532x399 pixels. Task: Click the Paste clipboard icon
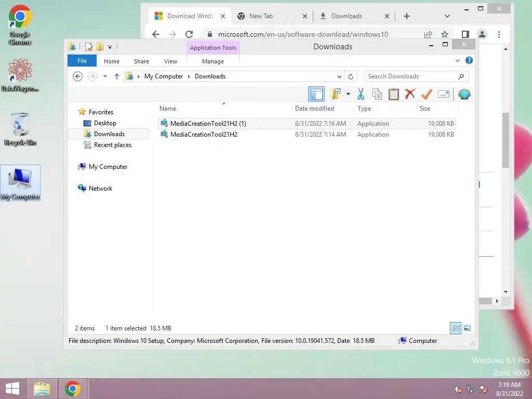coord(394,94)
